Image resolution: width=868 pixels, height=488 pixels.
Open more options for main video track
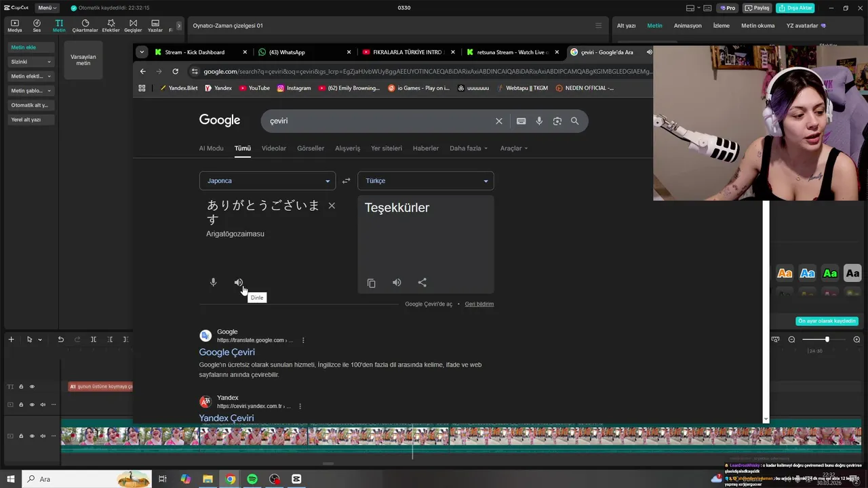tap(54, 436)
